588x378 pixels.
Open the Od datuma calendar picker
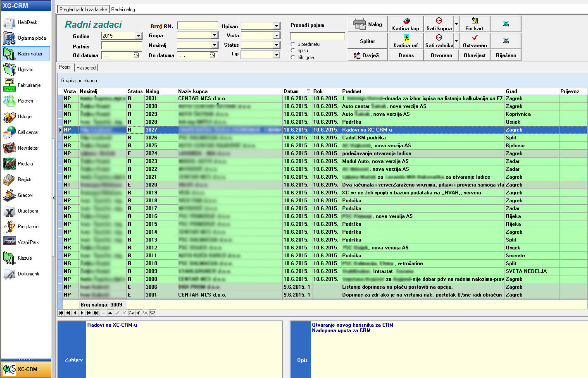tap(136, 55)
